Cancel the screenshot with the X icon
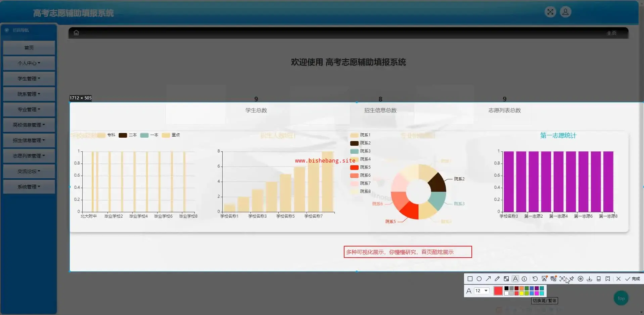This screenshot has width=644, height=315. click(618, 279)
